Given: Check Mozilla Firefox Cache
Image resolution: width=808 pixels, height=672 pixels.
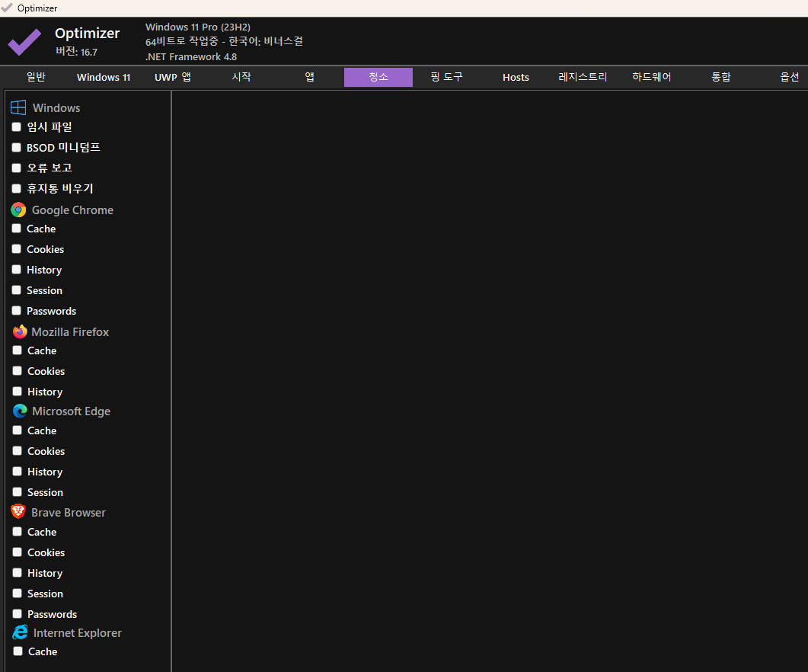Looking at the screenshot, I should pyautogui.click(x=17, y=350).
